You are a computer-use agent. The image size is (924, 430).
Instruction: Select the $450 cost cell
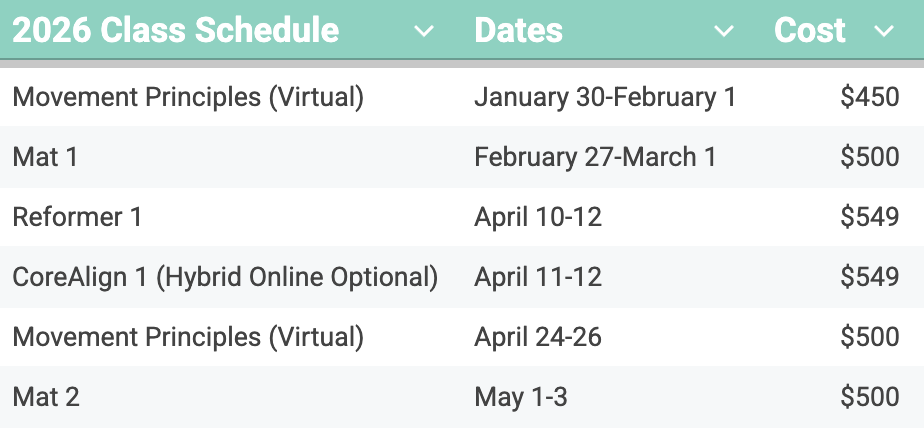coord(869,97)
